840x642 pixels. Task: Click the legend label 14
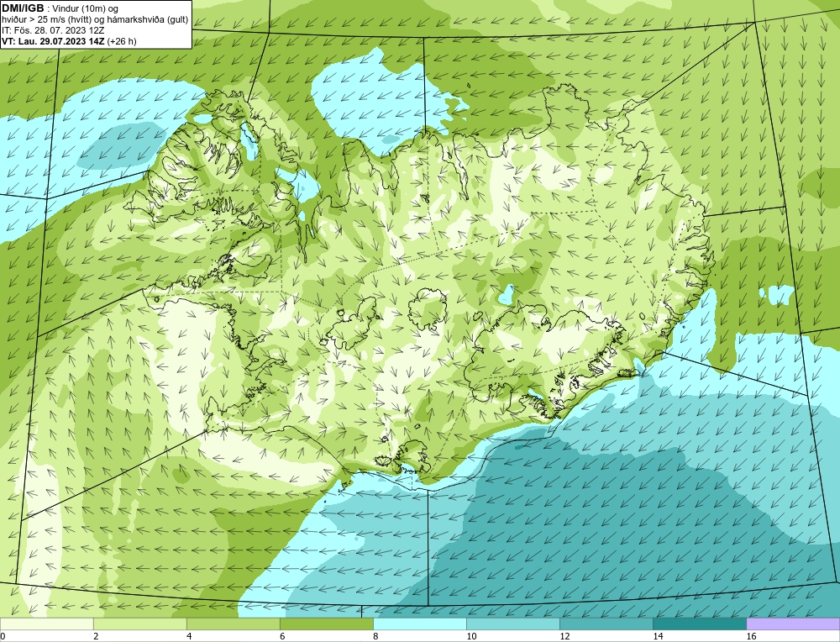click(658, 636)
